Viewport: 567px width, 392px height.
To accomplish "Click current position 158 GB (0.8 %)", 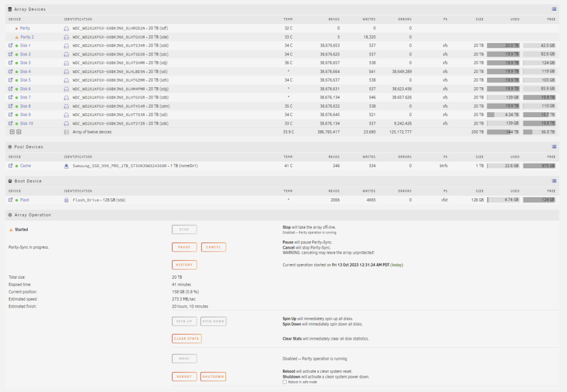I will [x=185, y=292].
